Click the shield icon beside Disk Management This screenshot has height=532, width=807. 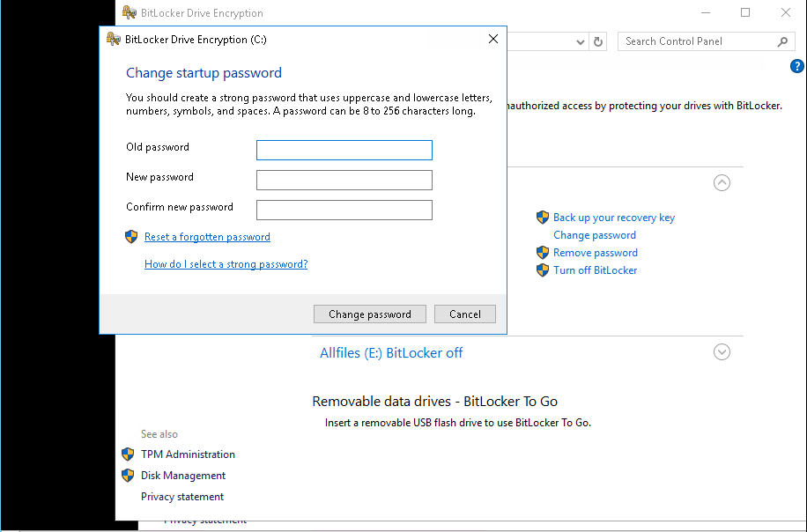pos(128,476)
